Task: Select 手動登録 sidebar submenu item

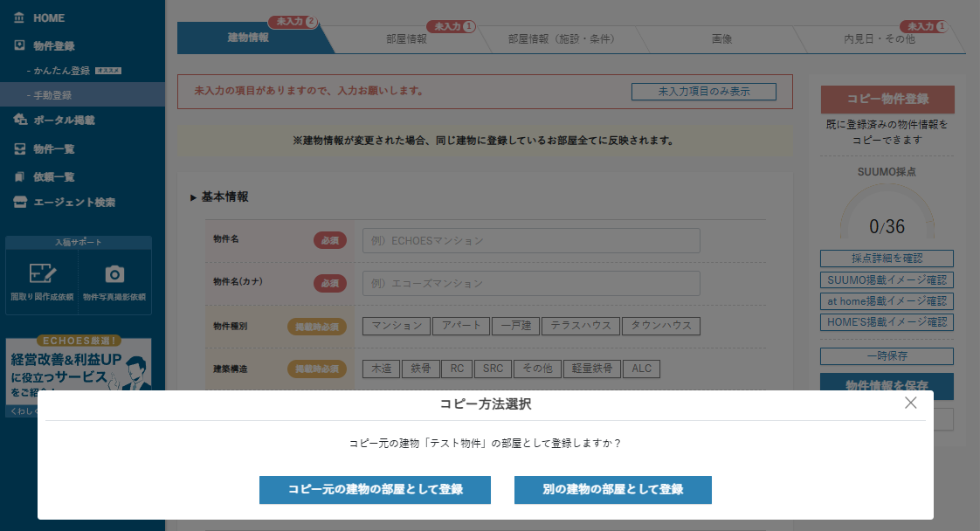Action: coord(53,95)
